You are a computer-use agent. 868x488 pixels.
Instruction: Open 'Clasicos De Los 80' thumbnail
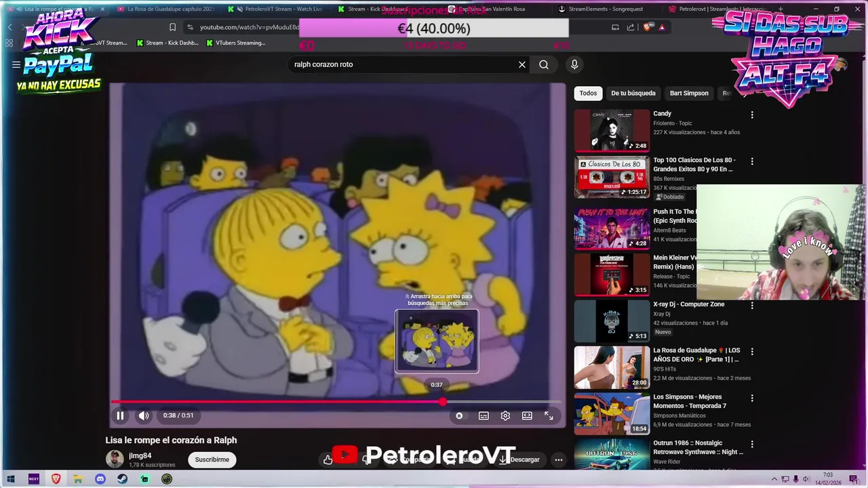612,177
